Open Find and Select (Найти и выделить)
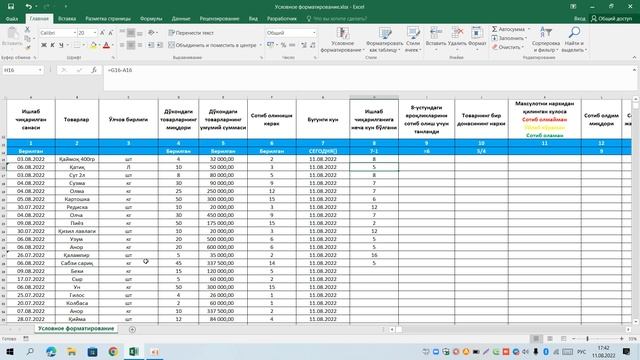 coord(574,40)
